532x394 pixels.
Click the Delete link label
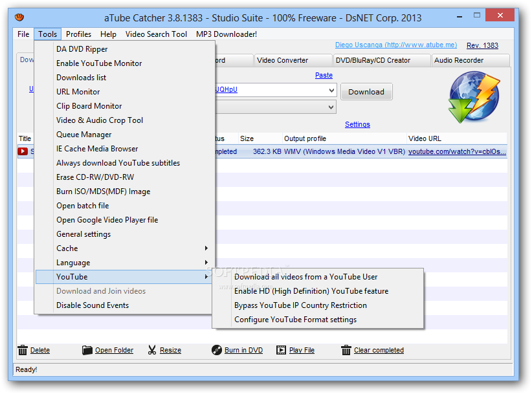[x=40, y=350]
